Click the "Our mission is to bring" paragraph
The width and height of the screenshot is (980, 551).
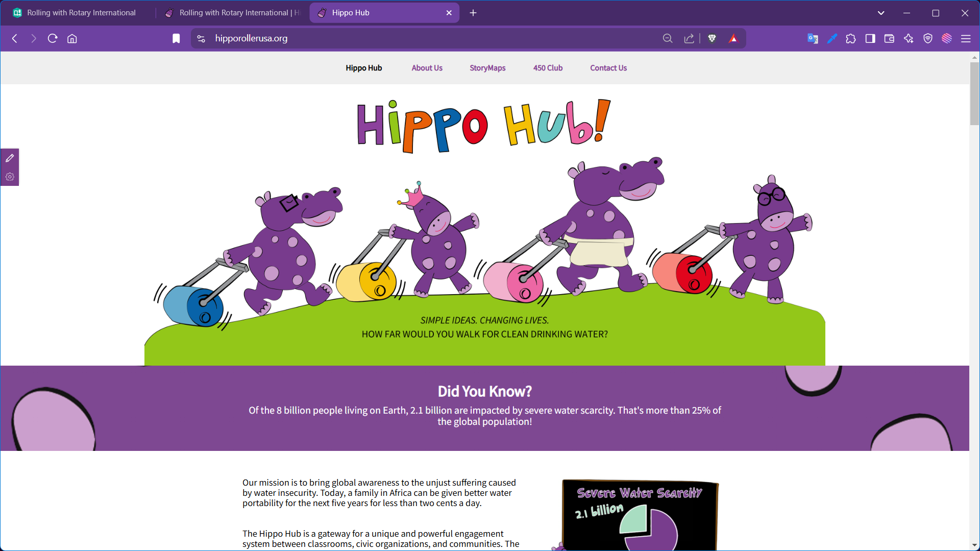click(379, 493)
